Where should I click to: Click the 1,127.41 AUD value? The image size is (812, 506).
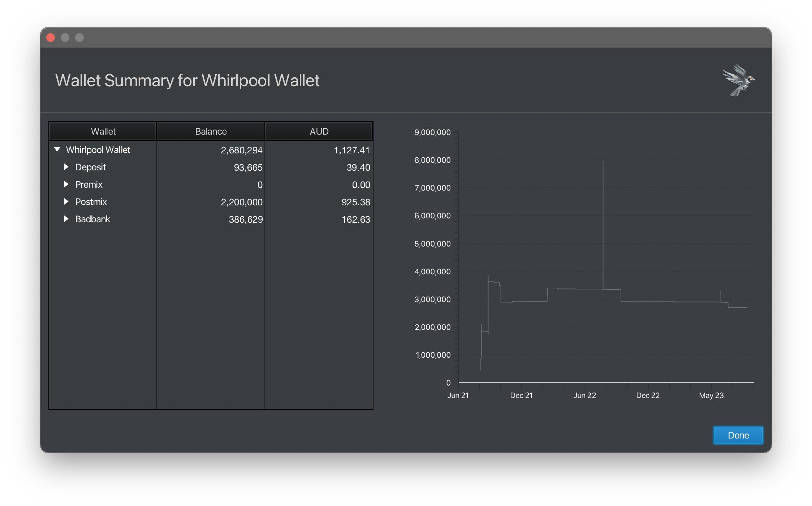pos(352,150)
